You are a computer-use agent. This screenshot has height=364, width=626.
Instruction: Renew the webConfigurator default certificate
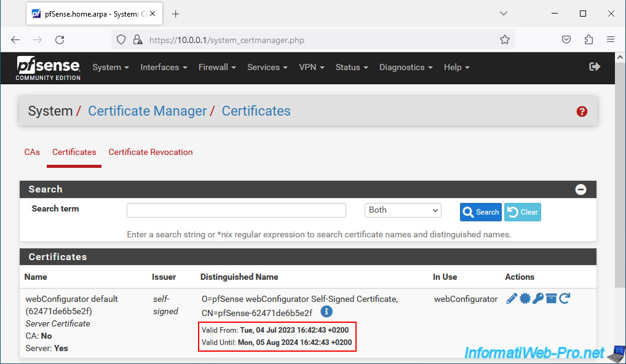click(565, 298)
